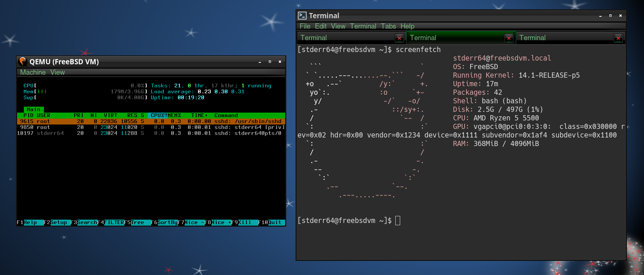
Task: Open the Terminal File menu
Action: [305, 26]
